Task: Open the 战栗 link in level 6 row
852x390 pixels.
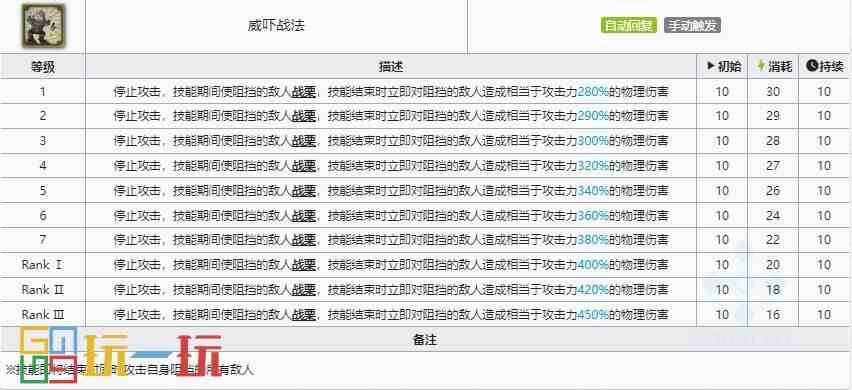Action: [x=304, y=216]
